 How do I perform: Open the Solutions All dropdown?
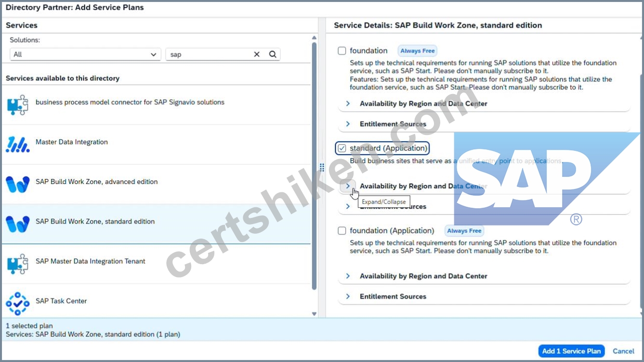pos(86,54)
